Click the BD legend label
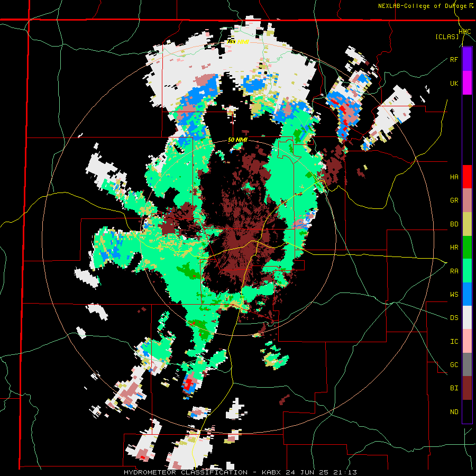476x476 pixels. point(454,224)
